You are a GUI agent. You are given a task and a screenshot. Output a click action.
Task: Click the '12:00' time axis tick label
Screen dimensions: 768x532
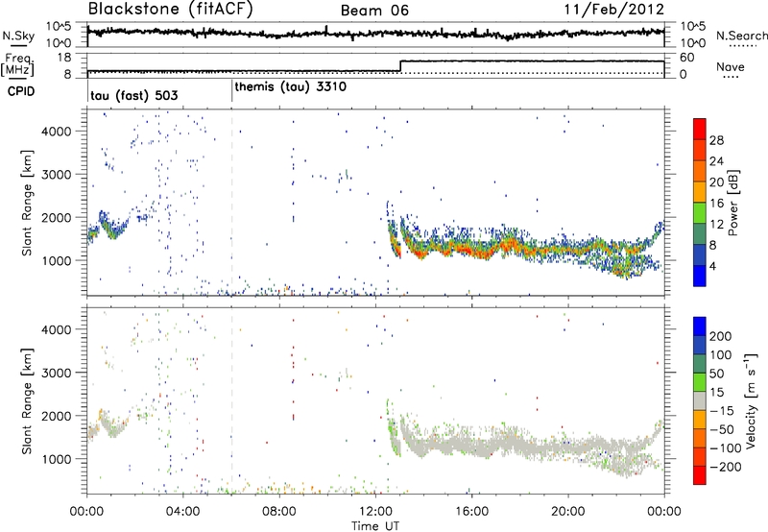375,512
